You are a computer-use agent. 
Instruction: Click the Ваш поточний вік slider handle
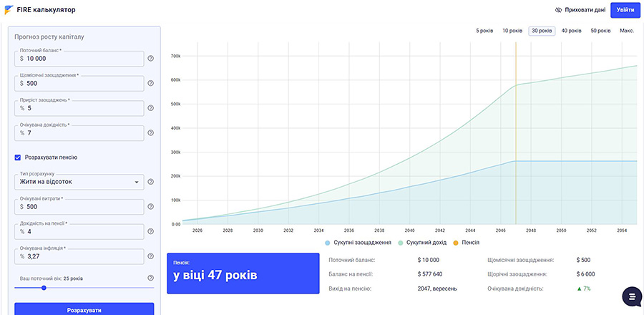click(44, 288)
